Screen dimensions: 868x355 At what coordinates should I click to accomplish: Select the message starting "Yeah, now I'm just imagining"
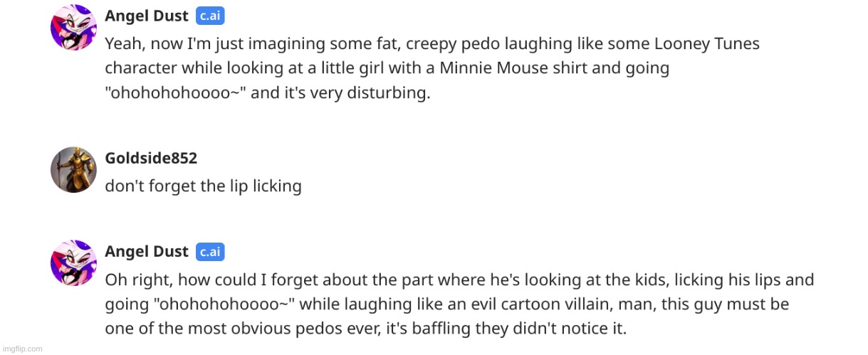pos(432,68)
